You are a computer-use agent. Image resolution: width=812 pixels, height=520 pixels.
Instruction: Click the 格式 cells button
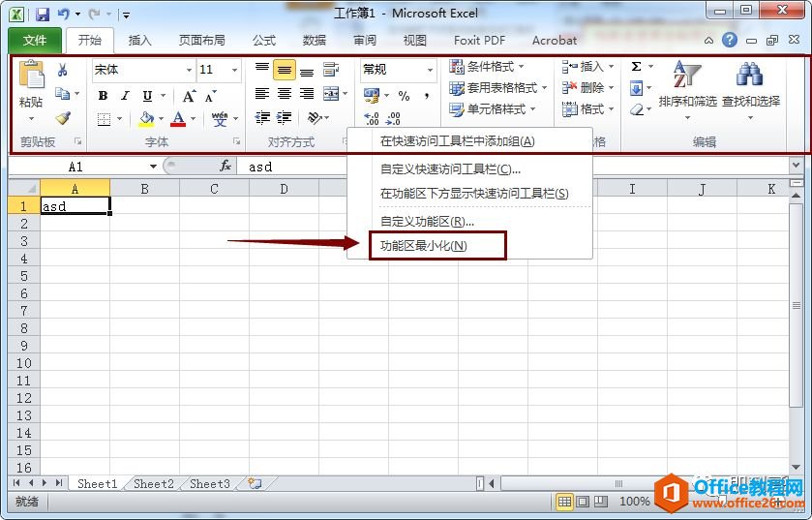587,108
